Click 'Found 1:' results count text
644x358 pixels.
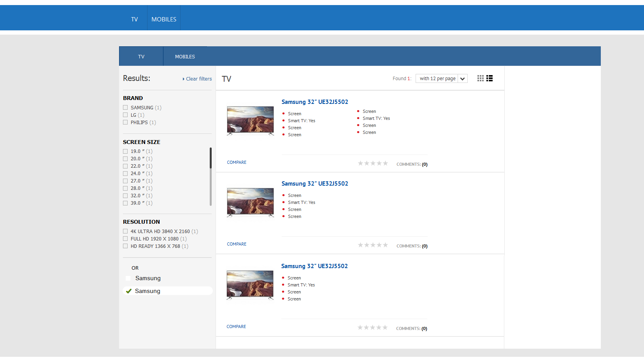(402, 79)
